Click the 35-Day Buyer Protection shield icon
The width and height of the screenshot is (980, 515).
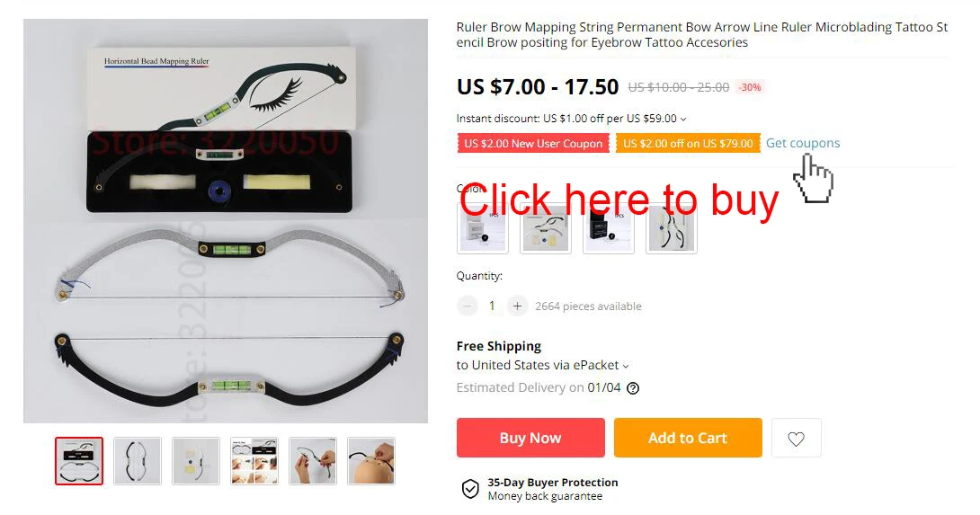470,489
